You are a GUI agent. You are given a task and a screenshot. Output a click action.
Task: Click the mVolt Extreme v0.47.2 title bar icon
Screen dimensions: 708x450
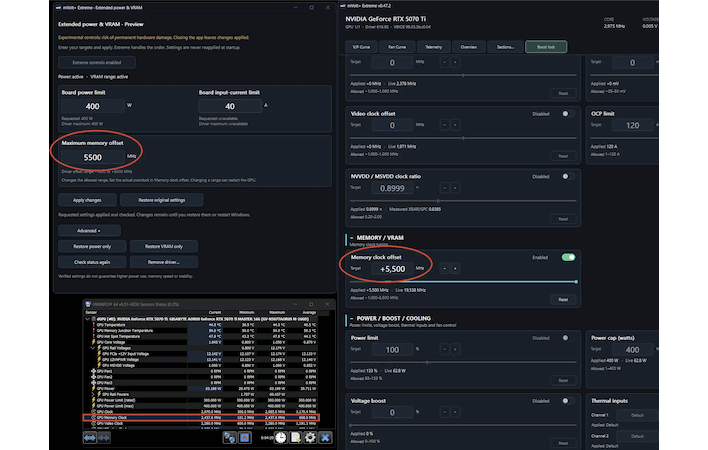click(343, 6)
